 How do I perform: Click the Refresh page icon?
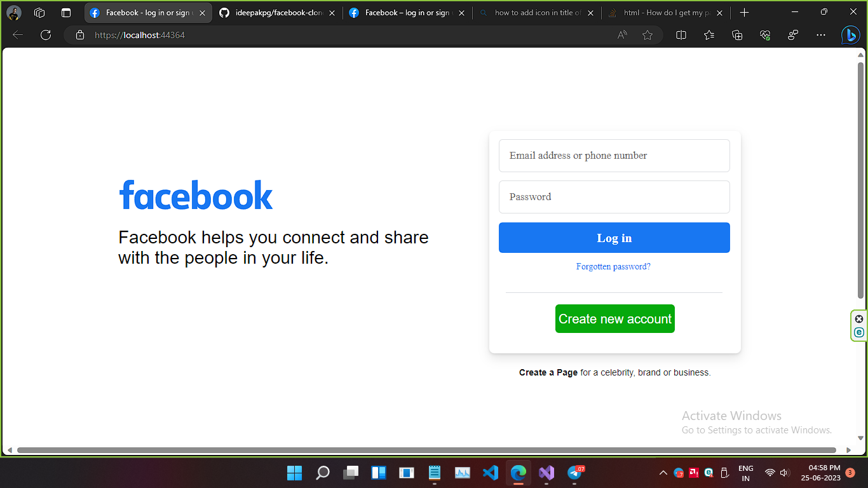45,35
